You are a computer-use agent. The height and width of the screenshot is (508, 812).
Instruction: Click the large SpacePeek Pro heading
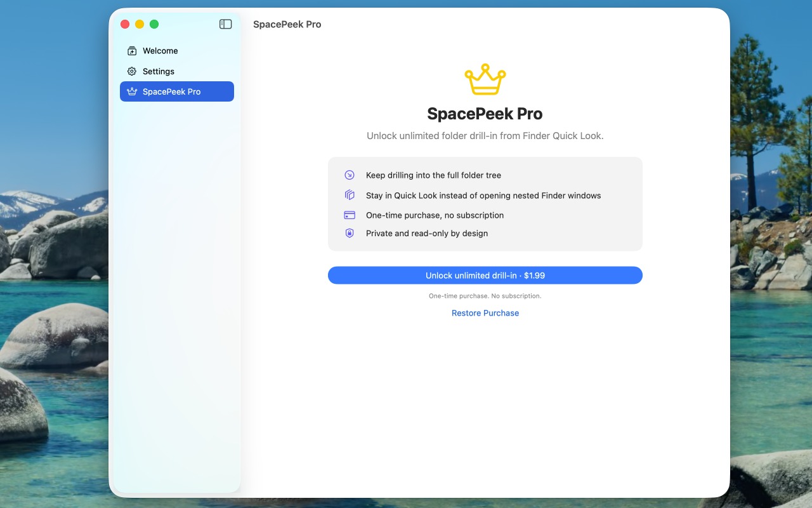pos(485,114)
